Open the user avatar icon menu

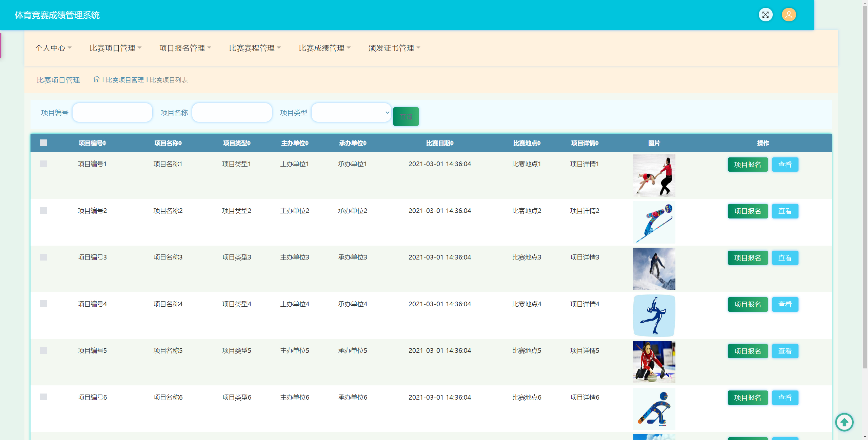pyautogui.click(x=789, y=15)
